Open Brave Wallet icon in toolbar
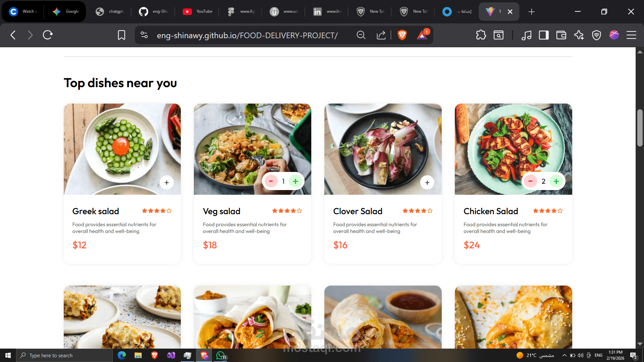Screen dimensions: 644x362 pos(561,35)
